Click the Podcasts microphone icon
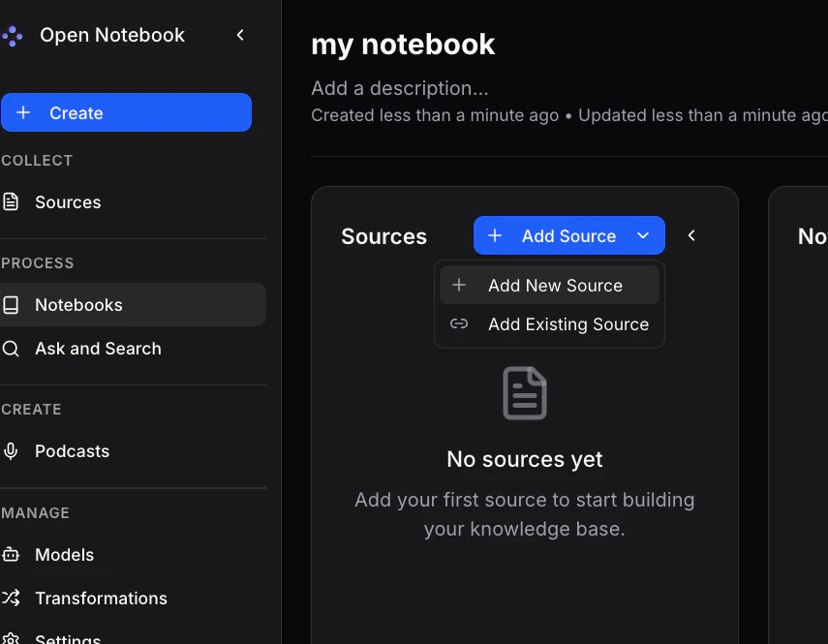This screenshot has width=828, height=644. pyautogui.click(x=11, y=451)
